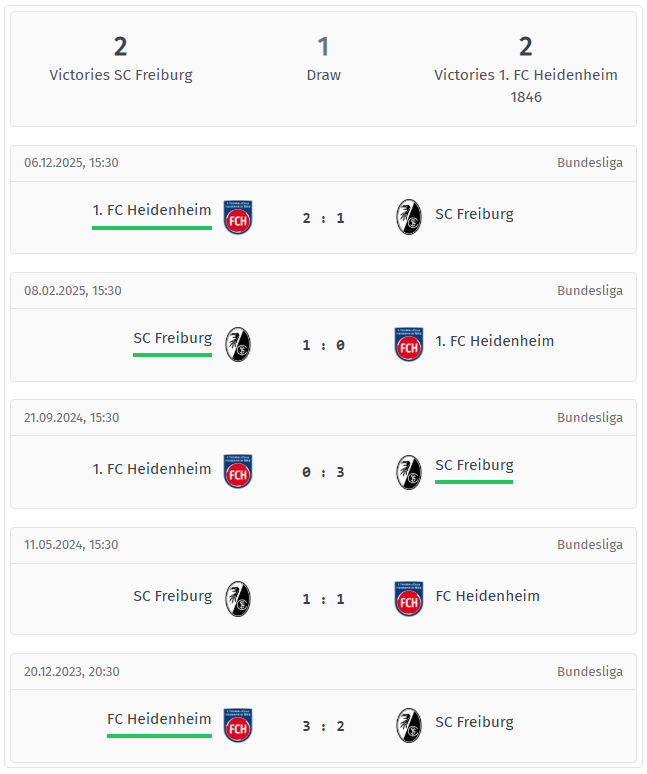Screen dimensions: 647x774
Task: Click SC Freiburg crest in the 08.02.2025 match
Action: (238, 344)
